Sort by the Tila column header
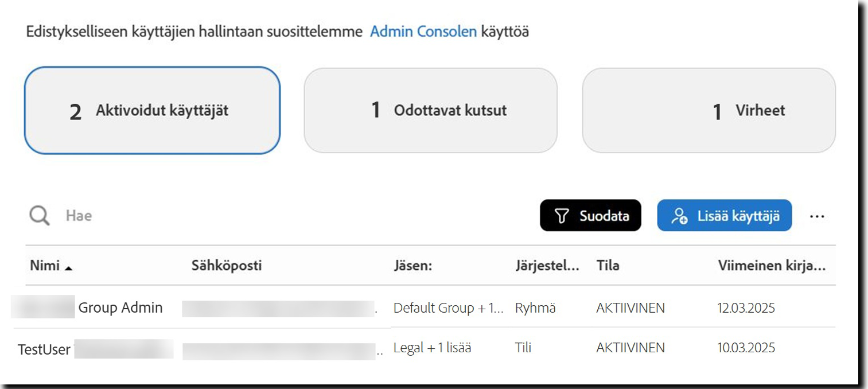868x389 pixels. click(608, 266)
